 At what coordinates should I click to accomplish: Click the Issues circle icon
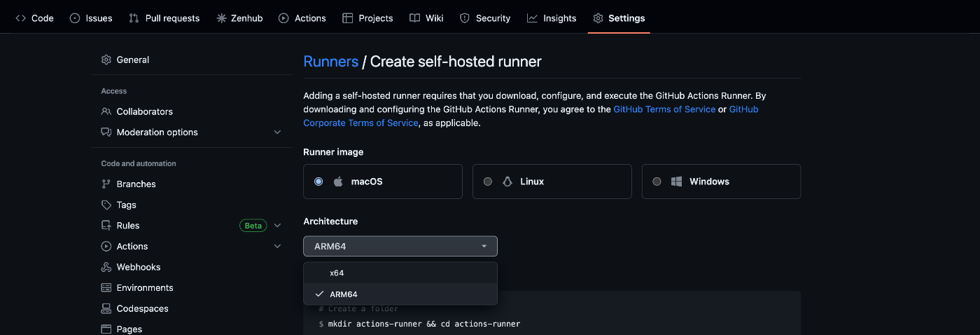point(75,18)
